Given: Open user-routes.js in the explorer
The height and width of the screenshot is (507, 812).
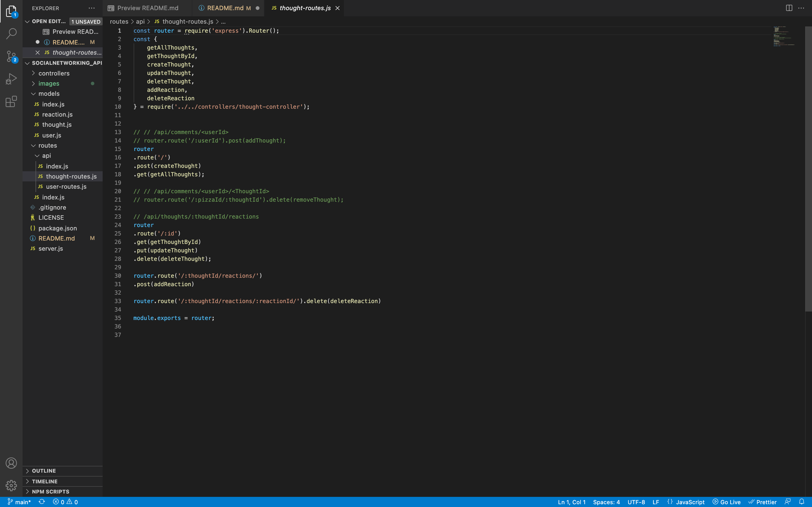Looking at the screenshot, I should click(66, 186).
